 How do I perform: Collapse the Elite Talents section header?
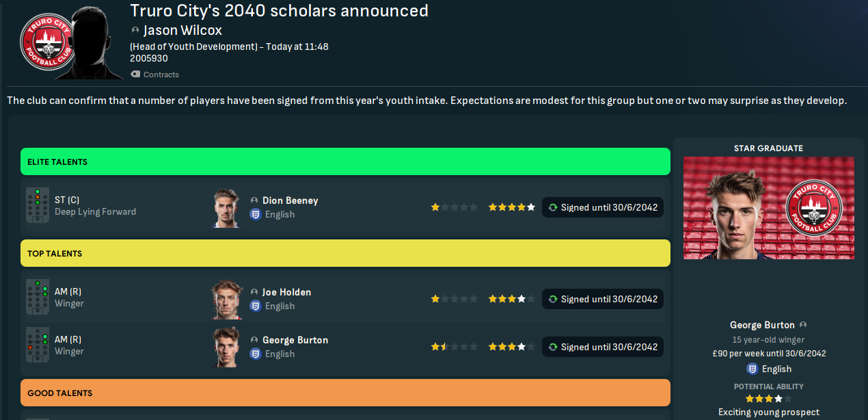[x=345, y=162]
